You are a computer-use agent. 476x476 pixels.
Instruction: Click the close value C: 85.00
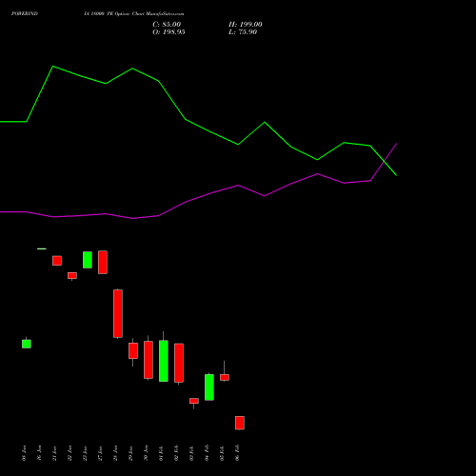[167, 25]
